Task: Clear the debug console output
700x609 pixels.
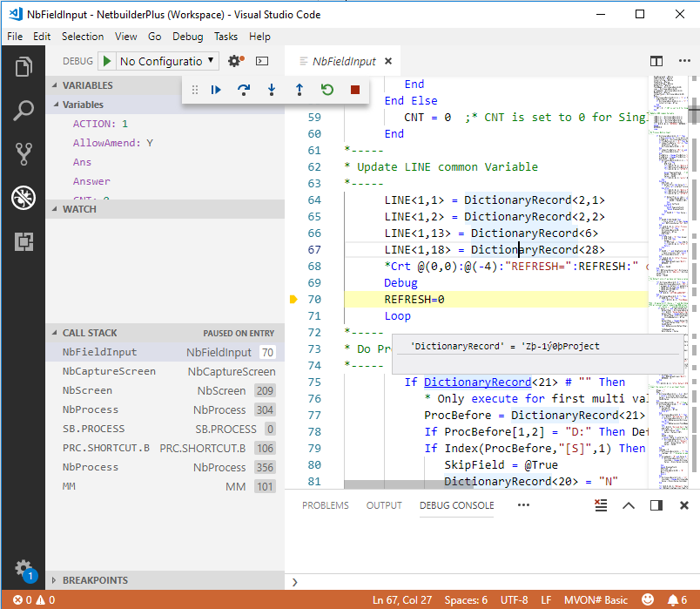Action: (x=601, y=505)
